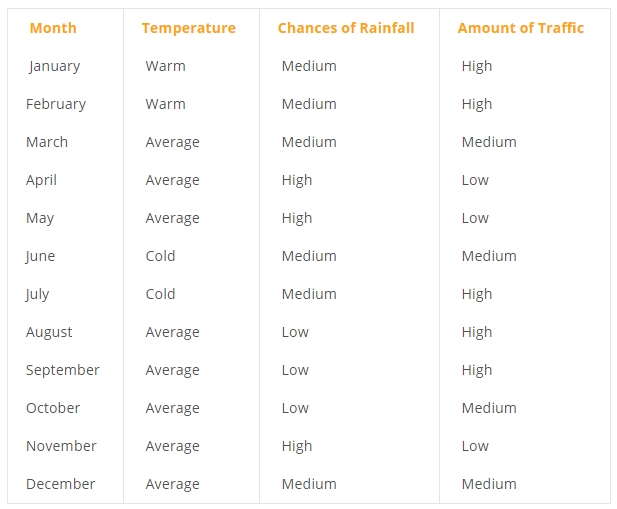This screenshot has height=509, width=617.
Task: Click the April row label
Action: tap(41, 180)
